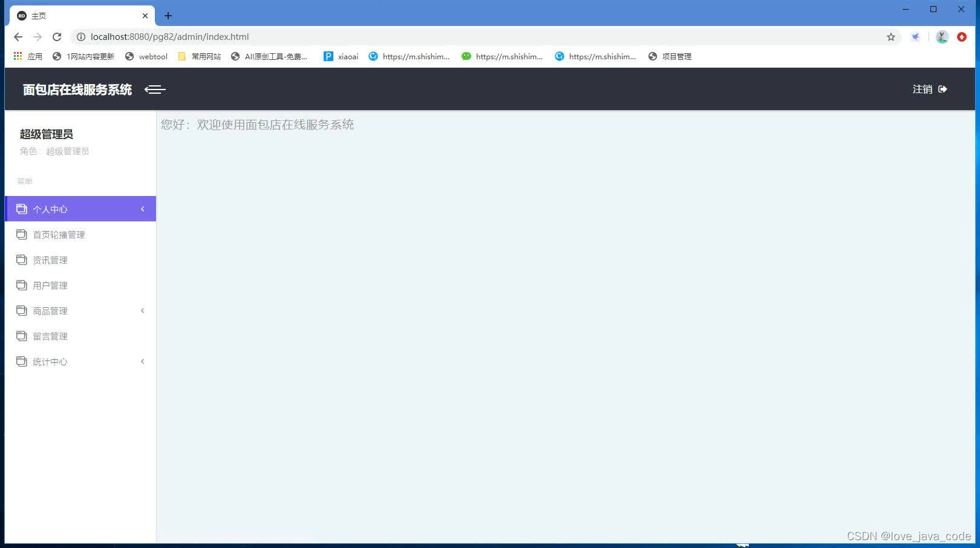This screenshot has height=548, width=980.
Task: Click the bookmark star in address bar
Action: point(890,36)
